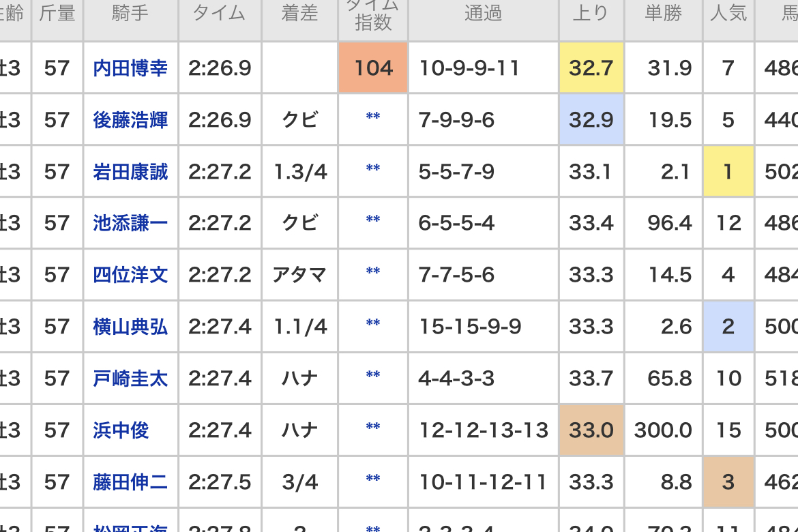
Task: Click the 単勝 column header
Action: (663, 13)
